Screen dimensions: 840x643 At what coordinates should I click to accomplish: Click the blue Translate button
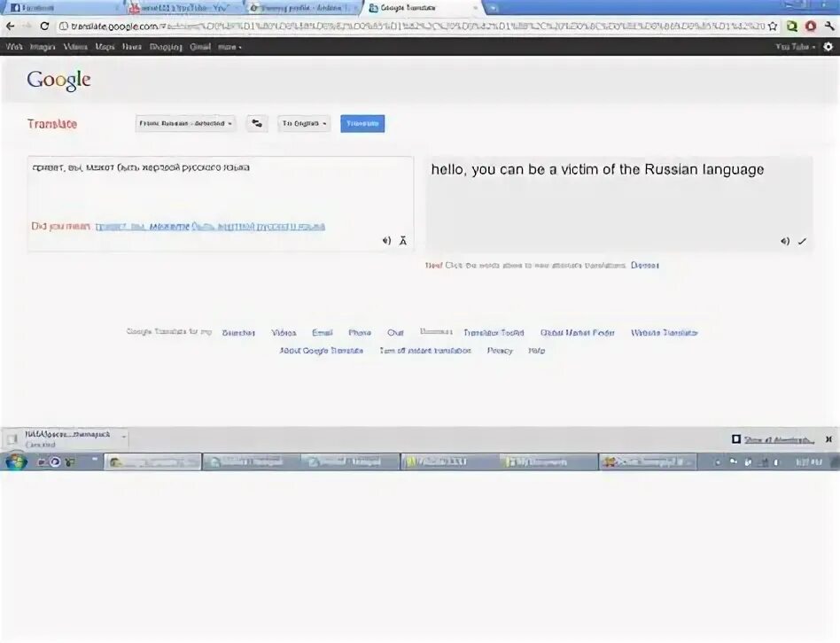[x=362, y=124]
